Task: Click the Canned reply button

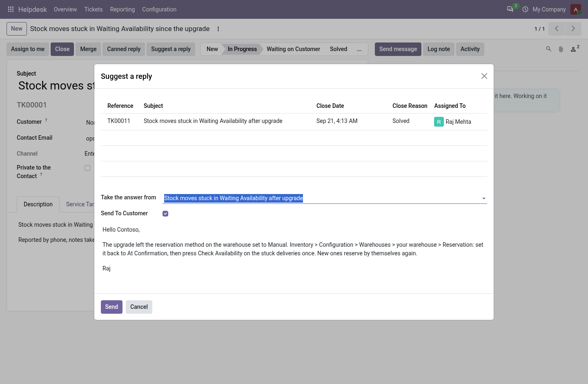Action: pyautogui.click(x=124, y=49)
